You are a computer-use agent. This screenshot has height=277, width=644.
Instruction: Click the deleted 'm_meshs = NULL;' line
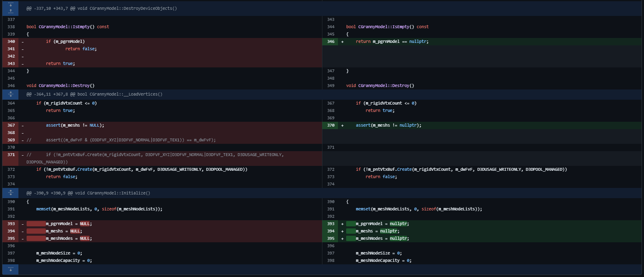click(64, 231)
